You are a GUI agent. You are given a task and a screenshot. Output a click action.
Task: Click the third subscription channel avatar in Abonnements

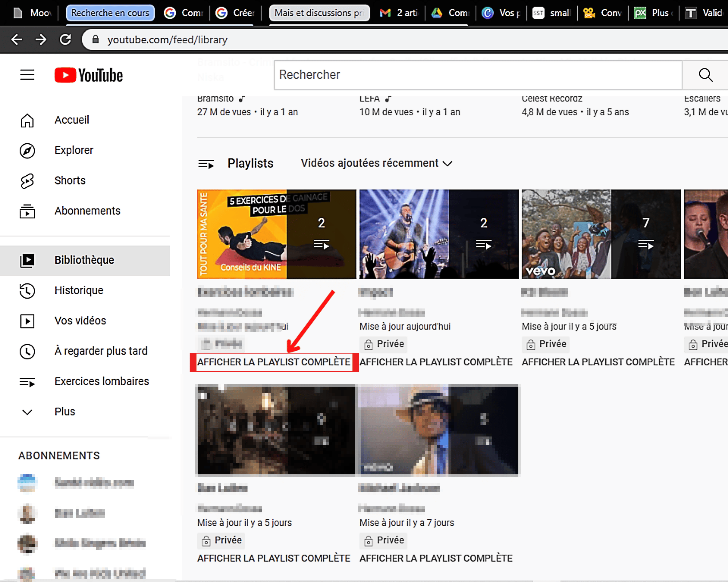(x=27, y=543)
